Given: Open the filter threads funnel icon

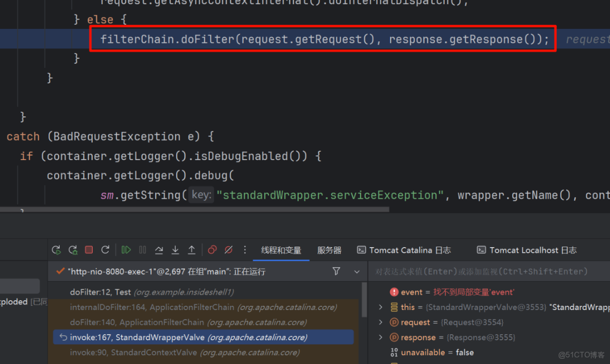Looking at the screenshot, I should (336, 271).
